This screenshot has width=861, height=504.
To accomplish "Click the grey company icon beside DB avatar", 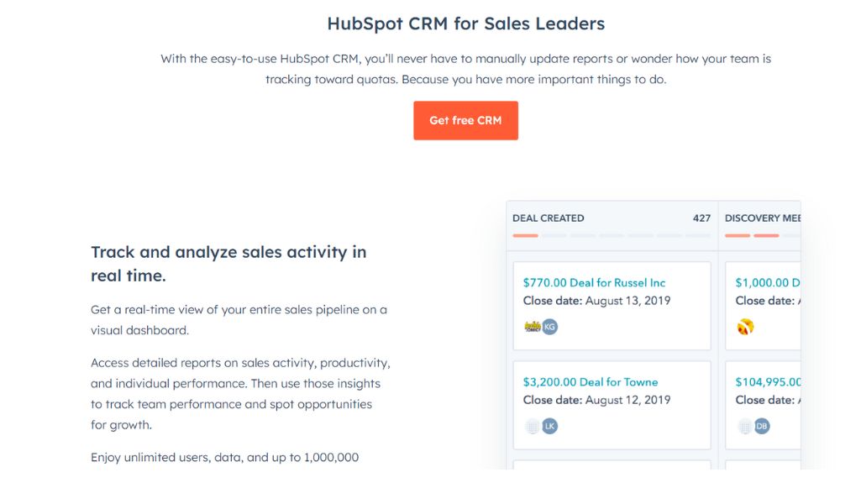I will point(744,426).
